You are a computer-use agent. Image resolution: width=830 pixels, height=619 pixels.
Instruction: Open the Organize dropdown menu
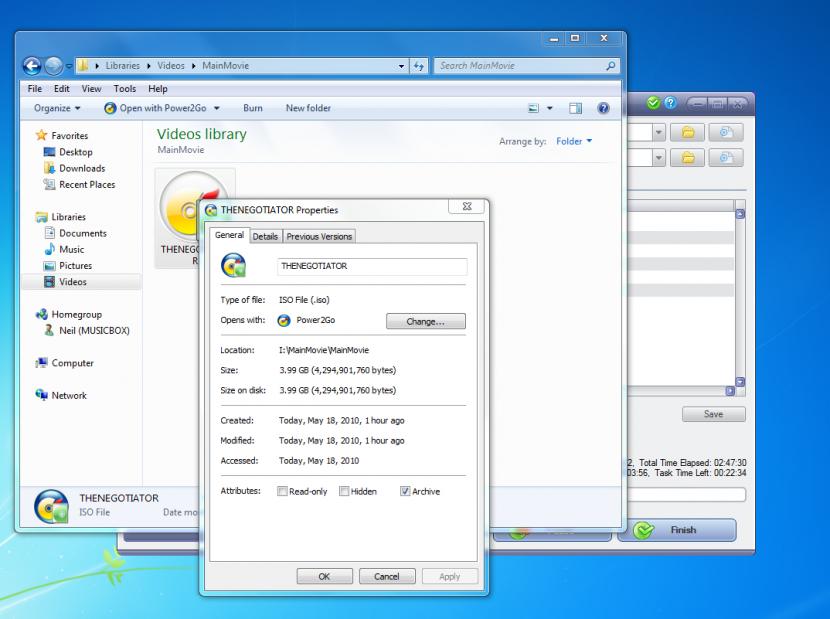(x=57, y=108)
